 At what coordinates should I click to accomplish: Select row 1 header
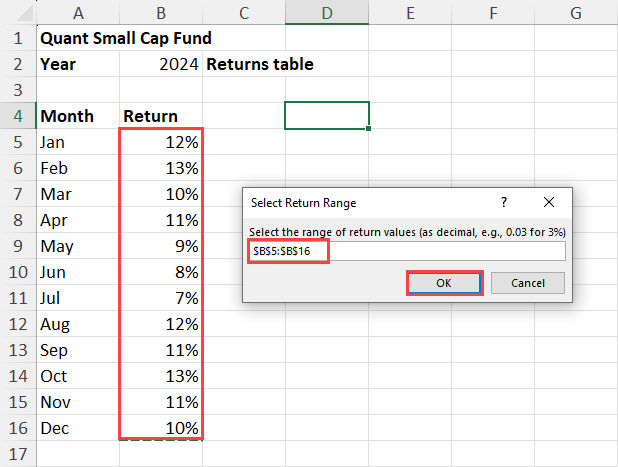coord(18,38)
